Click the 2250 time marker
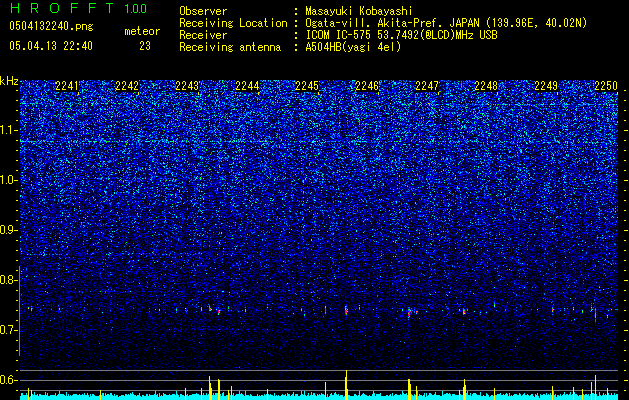Image resolution: width=629 pixels, height=400 pixels. pyautogui.click(x=606, y=86)
